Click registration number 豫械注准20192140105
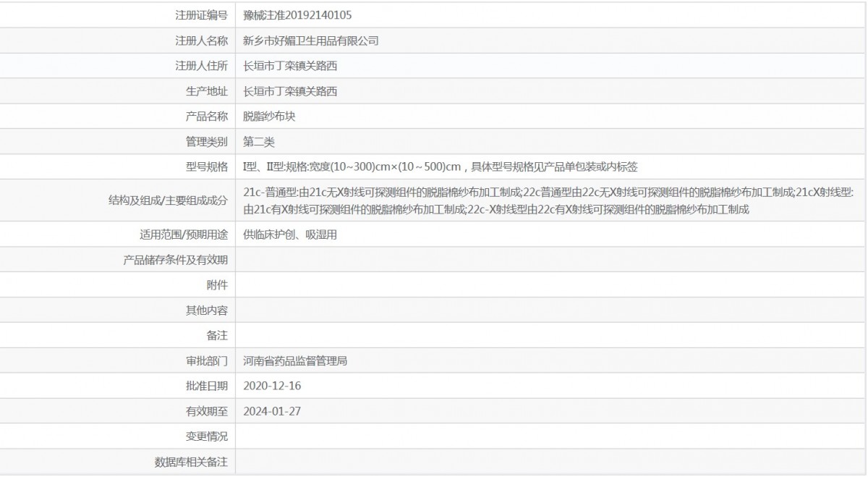This screenshot has width=868, height=477. click(297, 15)
